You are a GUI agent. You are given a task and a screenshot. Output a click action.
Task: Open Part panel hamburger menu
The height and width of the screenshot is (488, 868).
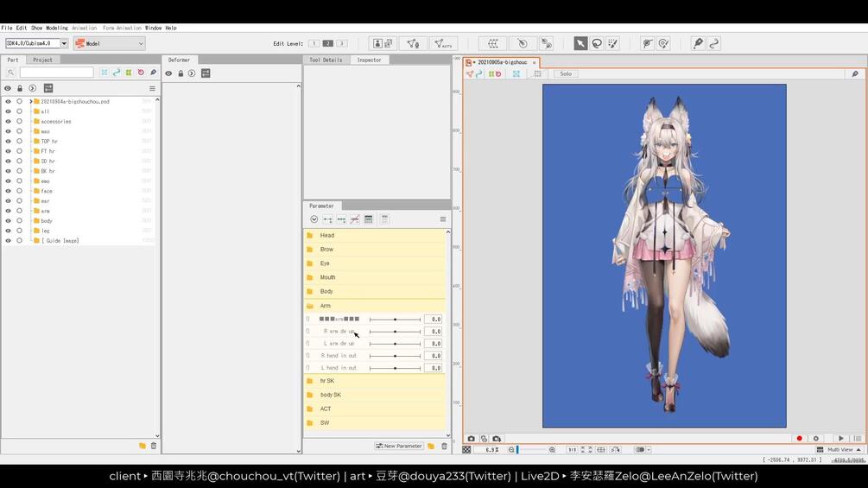pos(152,88)
